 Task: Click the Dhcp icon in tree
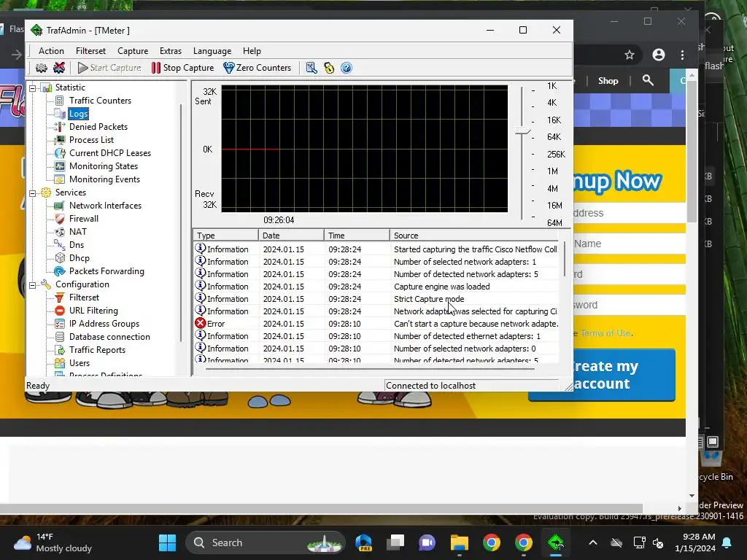pos(60,258)
